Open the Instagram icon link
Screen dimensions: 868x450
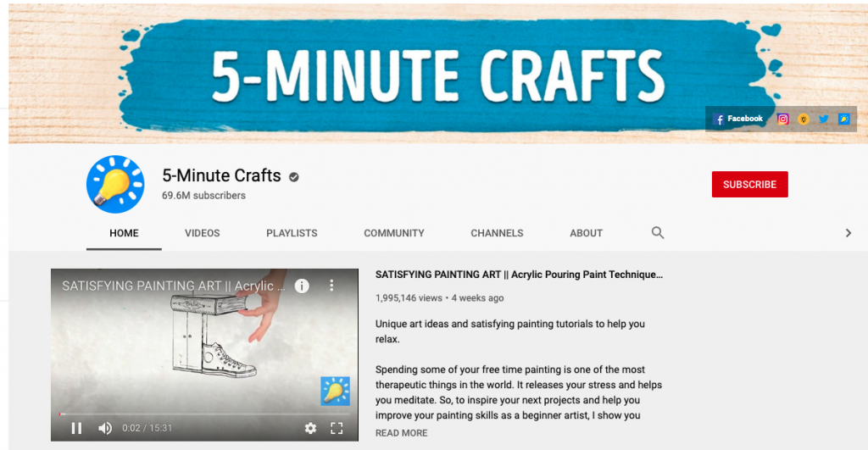[782, 119]
